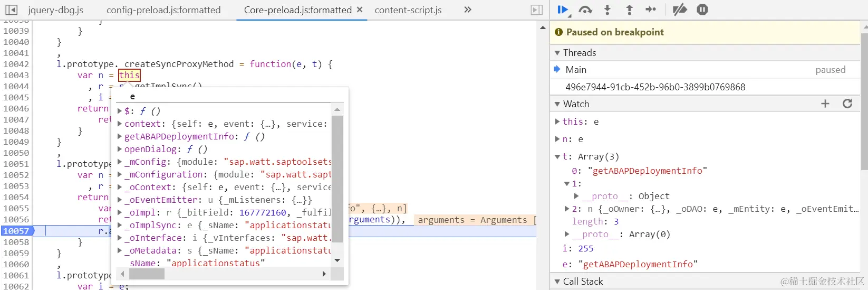Resume script execution
868x290 pixels.
click(563, 10)
